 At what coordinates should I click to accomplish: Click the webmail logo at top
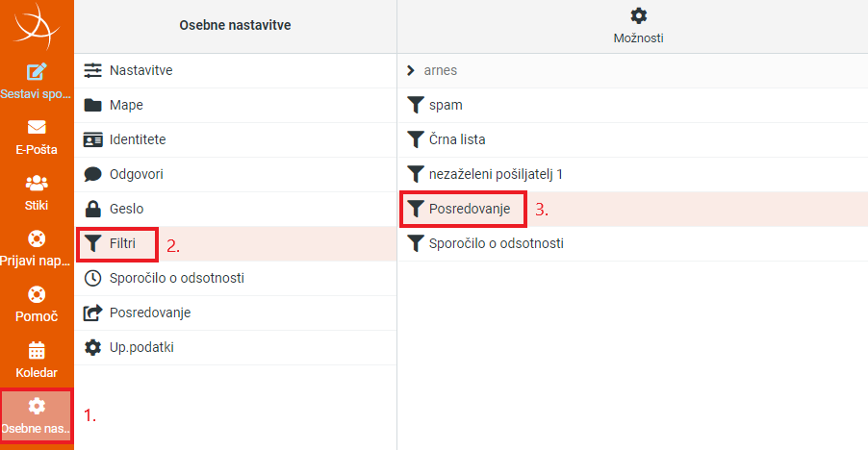(37, 26)
